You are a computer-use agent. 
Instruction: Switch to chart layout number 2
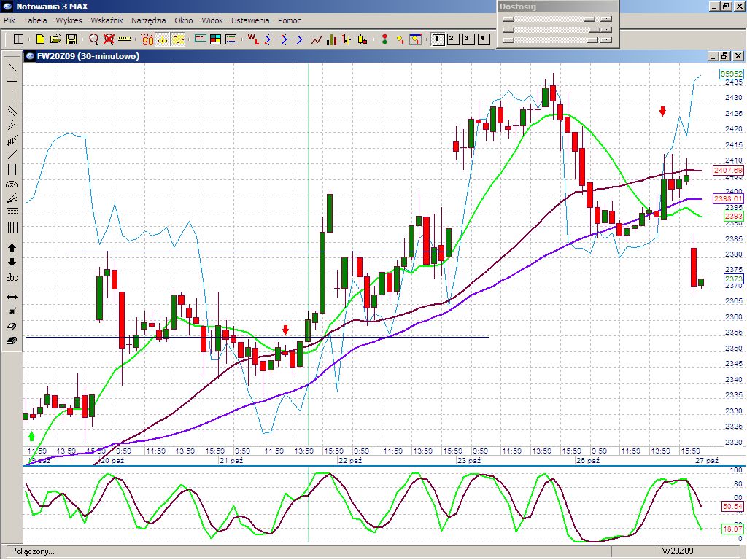(452, 39)
